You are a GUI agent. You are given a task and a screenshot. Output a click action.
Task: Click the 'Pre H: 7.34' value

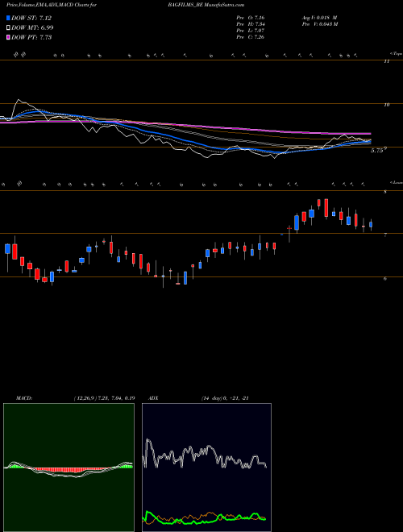pyautogui.click(x=251, y=24)
